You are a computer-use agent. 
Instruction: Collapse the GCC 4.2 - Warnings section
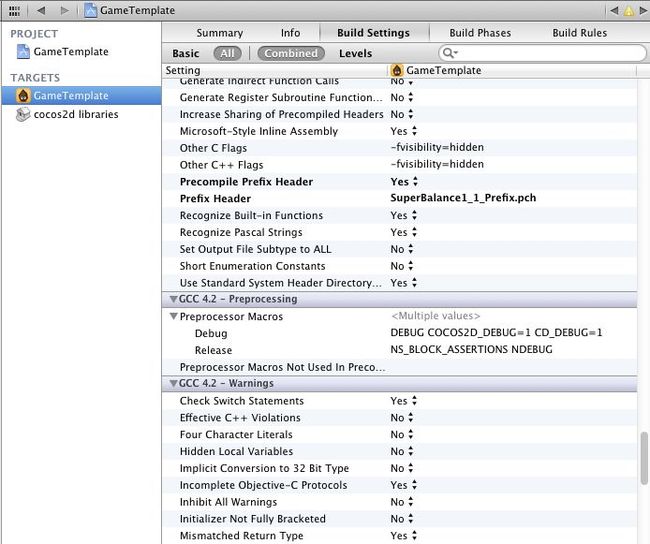[x=174, y=384]
